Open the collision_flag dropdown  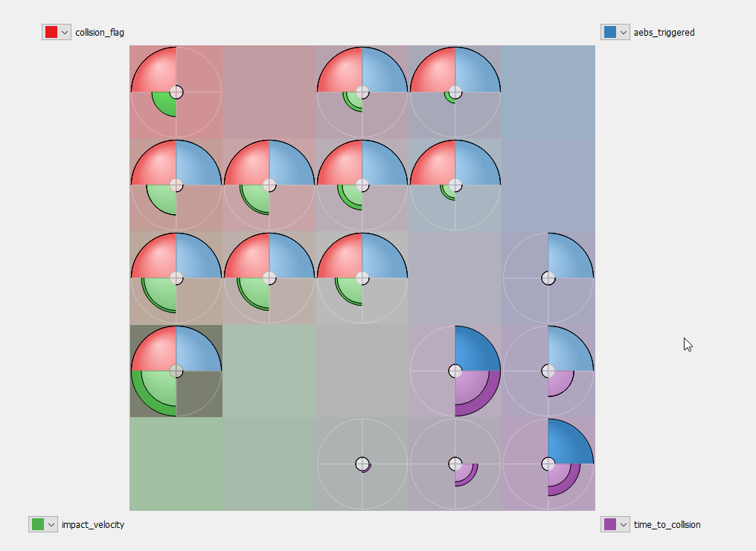64,32
